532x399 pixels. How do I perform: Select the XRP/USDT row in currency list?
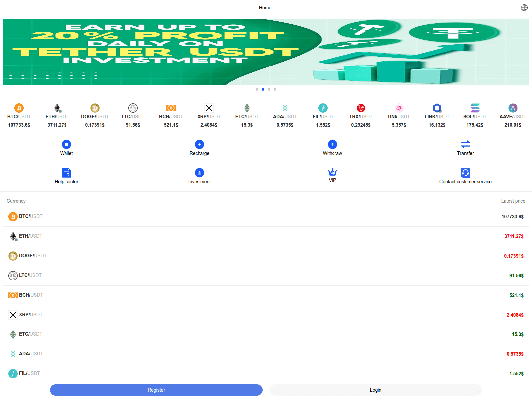(x=266, y=315)
